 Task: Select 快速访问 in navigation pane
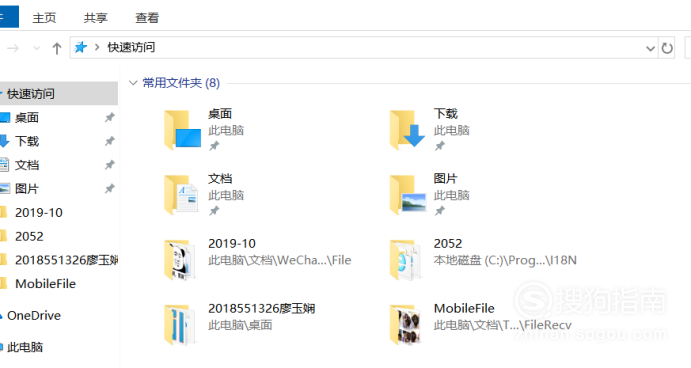(x=59, y=93)
